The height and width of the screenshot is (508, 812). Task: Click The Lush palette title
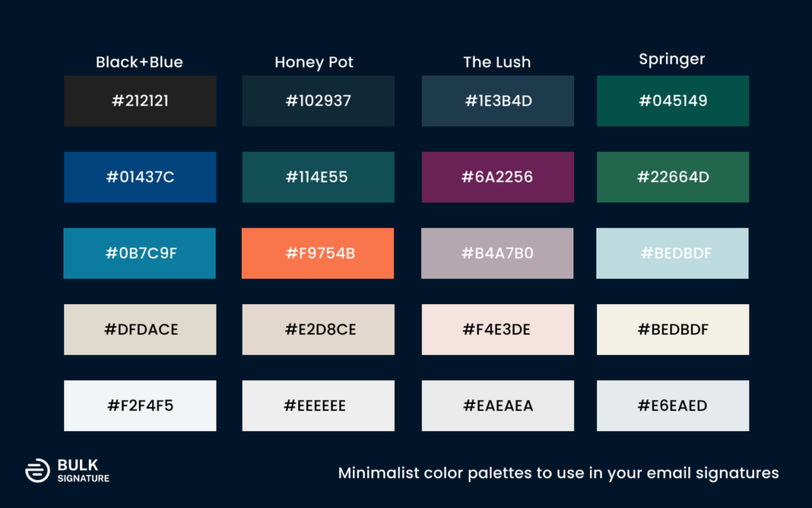click(x=497, y=62)
